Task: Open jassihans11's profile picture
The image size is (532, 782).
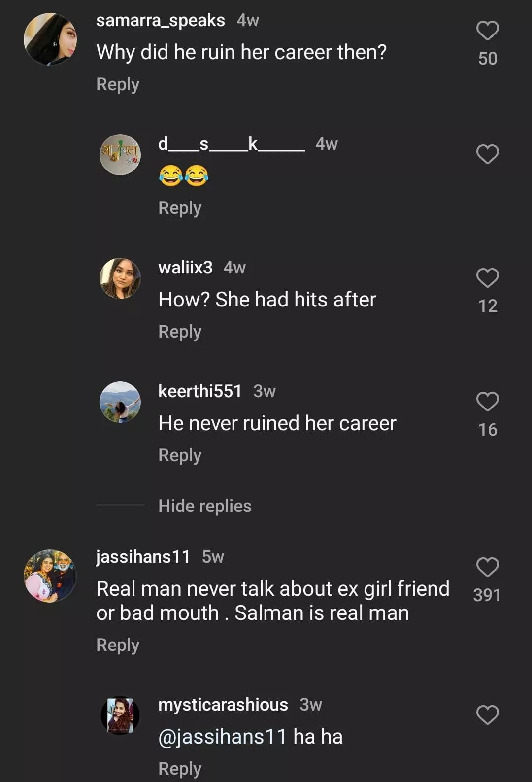Action: (x=50, y=576)
